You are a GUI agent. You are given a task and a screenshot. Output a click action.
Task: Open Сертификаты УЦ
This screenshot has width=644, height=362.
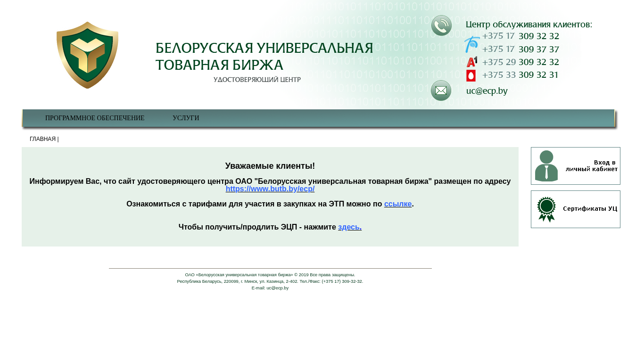point(576,209)
